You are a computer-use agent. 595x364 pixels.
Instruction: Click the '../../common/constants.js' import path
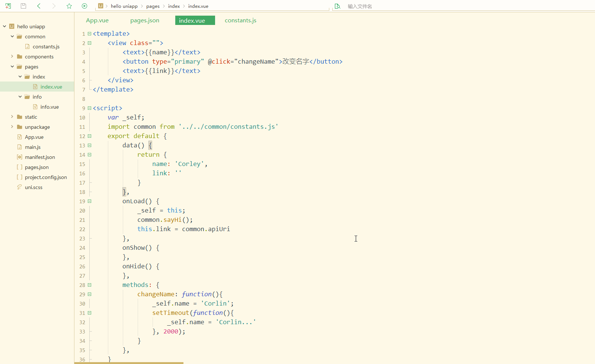228,127
